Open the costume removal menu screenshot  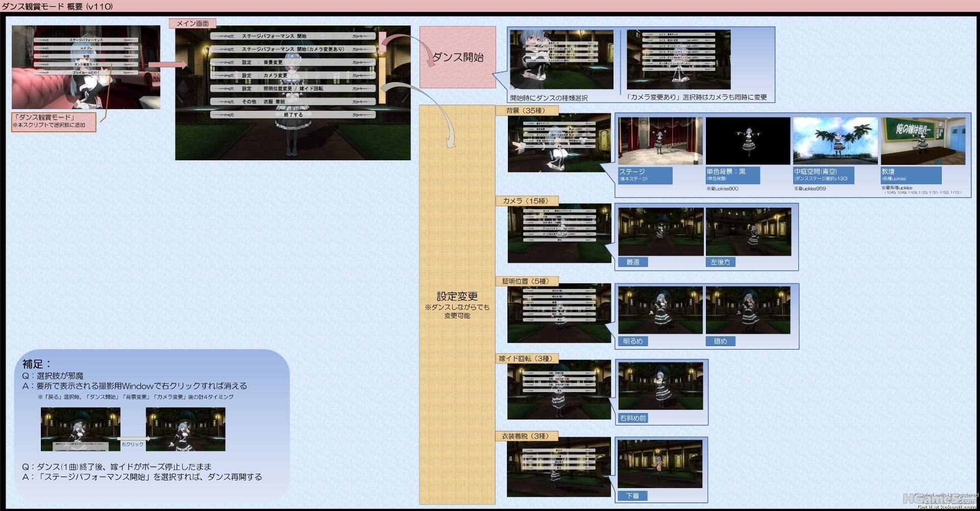[x=559, y=467]
